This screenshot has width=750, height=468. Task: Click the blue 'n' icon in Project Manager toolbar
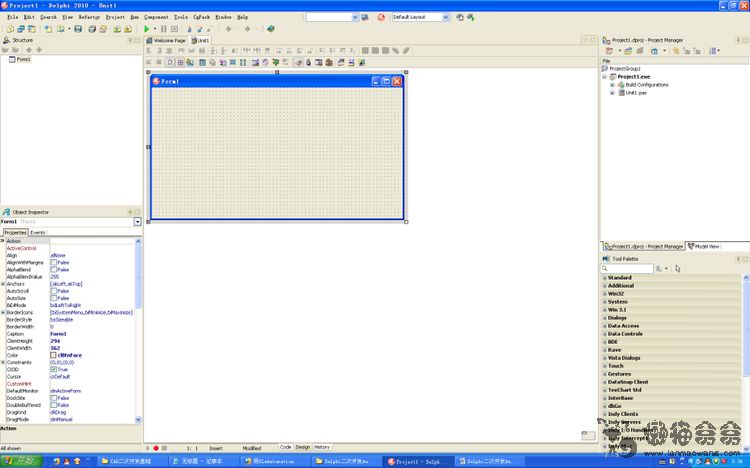[x=654, y=51]
